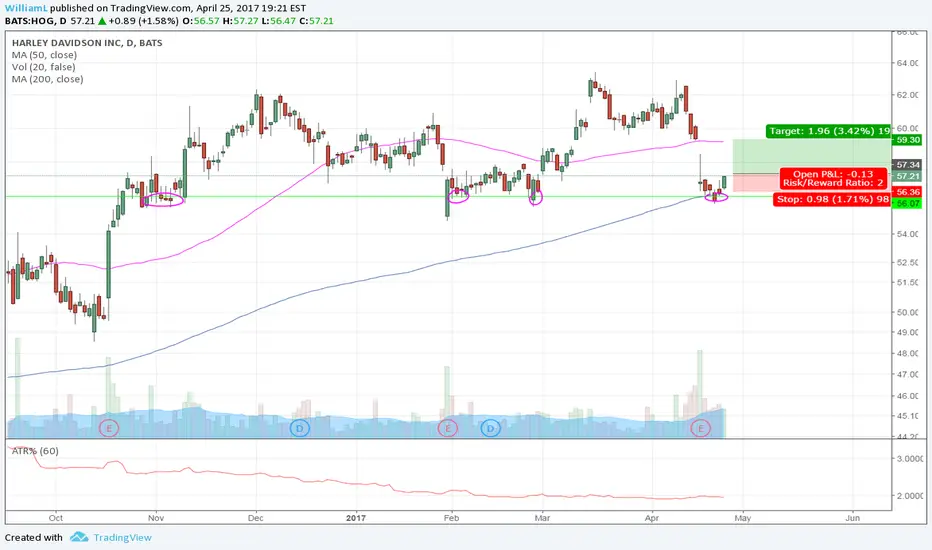Image resolution: width=932 pixels, height=550 pixels.
Task: Click the 50.00 price axis level
Action: (x=907, y=312)
